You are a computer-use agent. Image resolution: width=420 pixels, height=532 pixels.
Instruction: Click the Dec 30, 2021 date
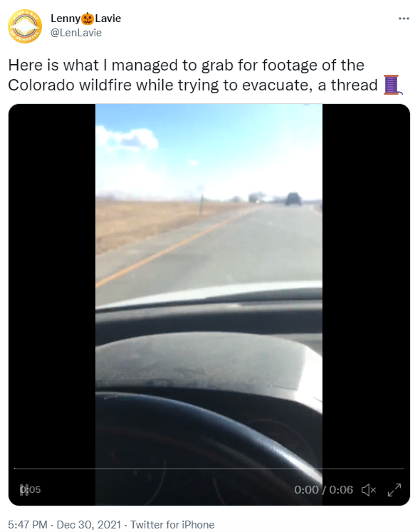[x=89, y=525]
